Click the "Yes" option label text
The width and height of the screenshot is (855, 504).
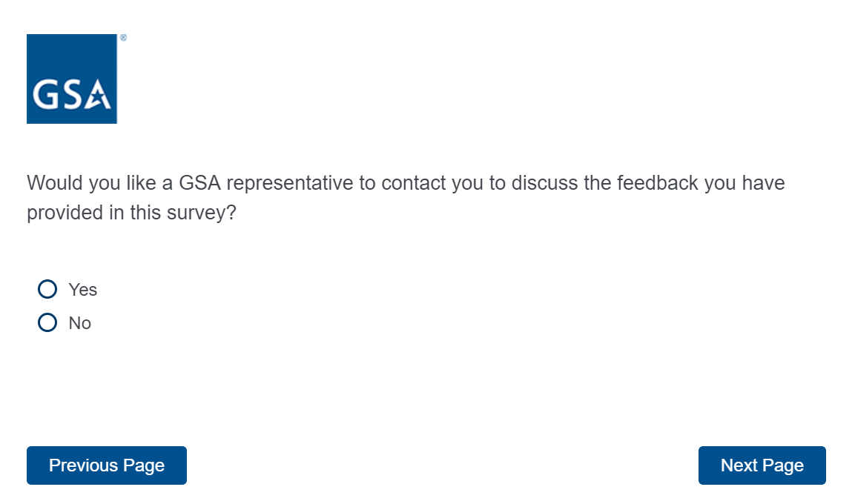[82, 290]
